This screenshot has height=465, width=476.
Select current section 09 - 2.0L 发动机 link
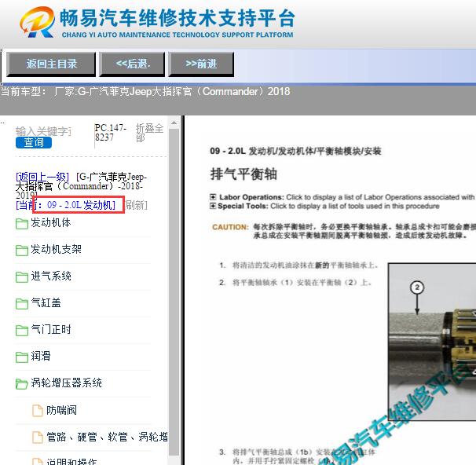point(81,205)
